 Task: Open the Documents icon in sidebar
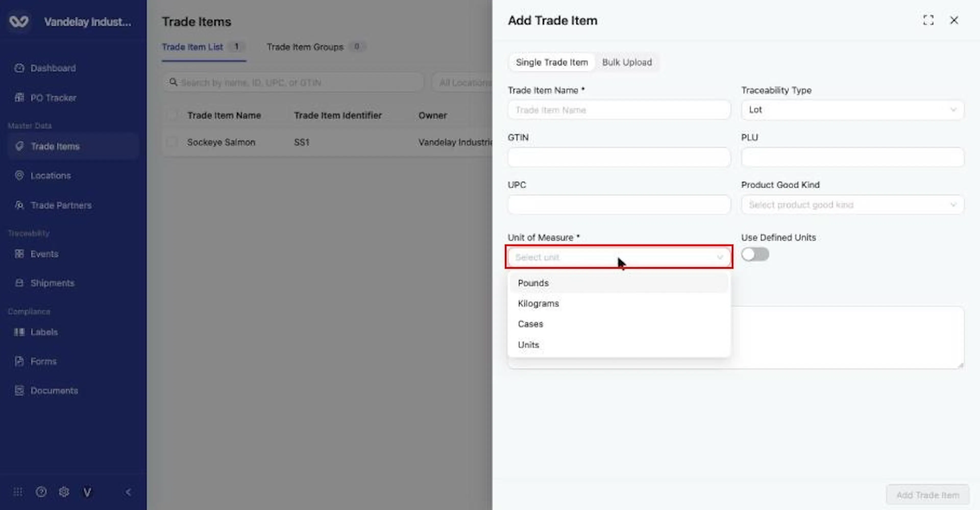19,391
